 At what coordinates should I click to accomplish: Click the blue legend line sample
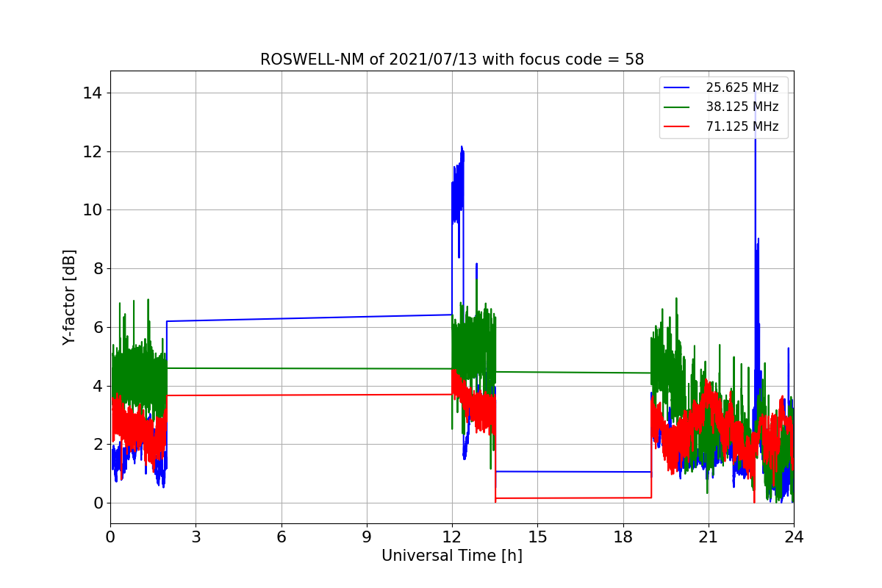677,87
